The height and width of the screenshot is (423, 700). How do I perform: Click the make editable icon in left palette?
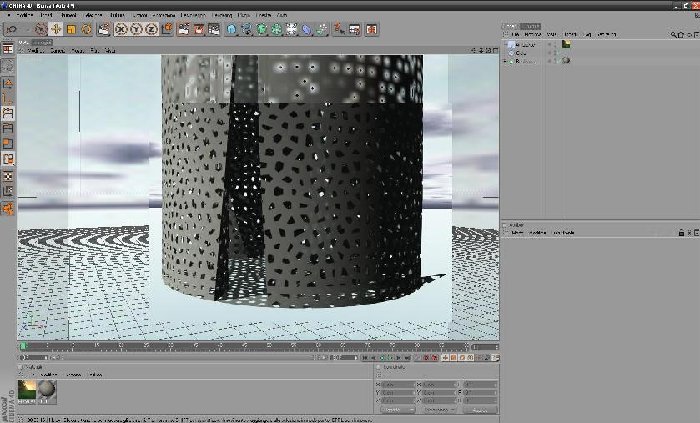[8, 66]
